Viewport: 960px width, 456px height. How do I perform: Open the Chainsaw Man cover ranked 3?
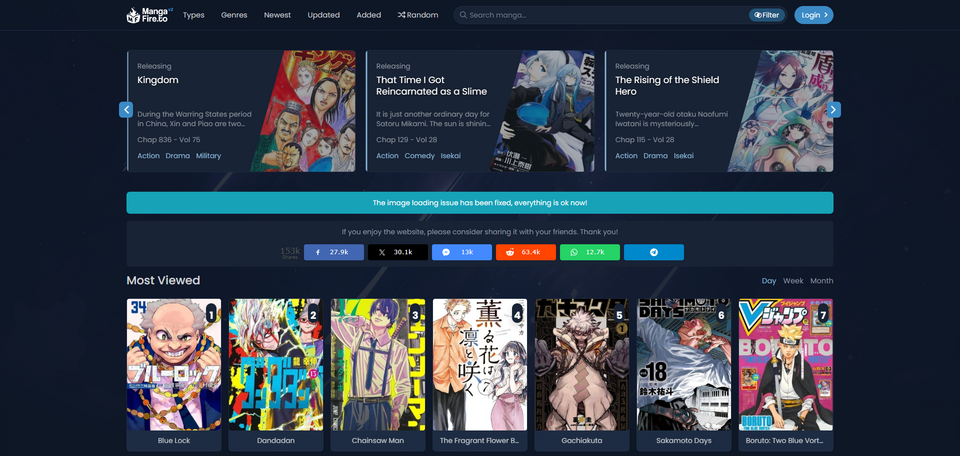[378, 365]
